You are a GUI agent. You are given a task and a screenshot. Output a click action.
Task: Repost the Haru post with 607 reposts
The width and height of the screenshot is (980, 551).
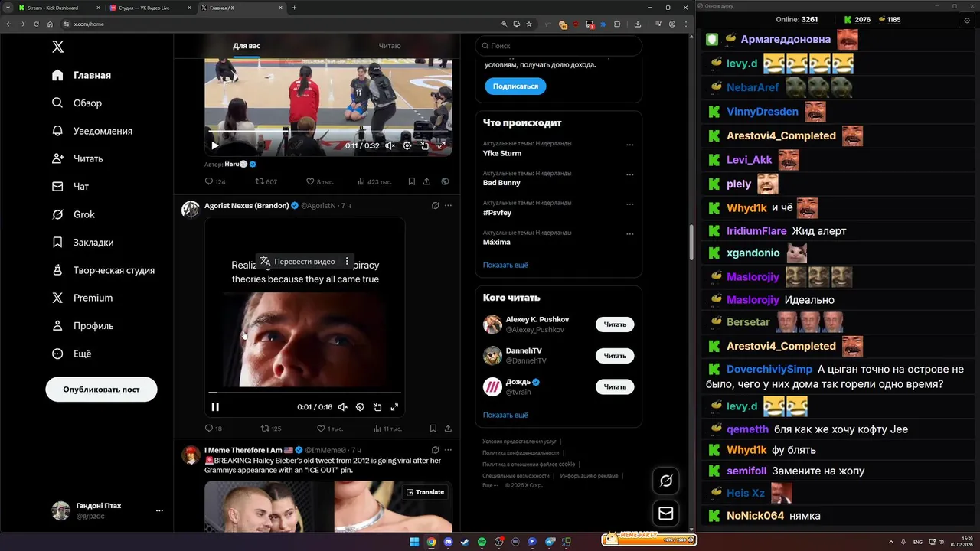(266, 181)
